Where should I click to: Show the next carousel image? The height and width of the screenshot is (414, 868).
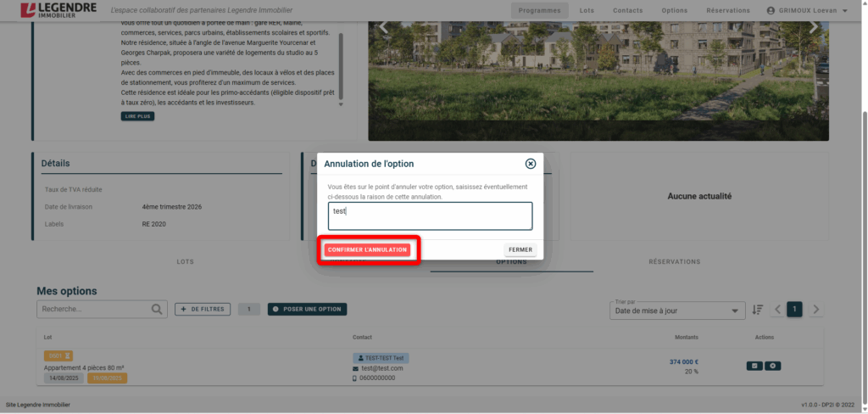coord(814,26)
